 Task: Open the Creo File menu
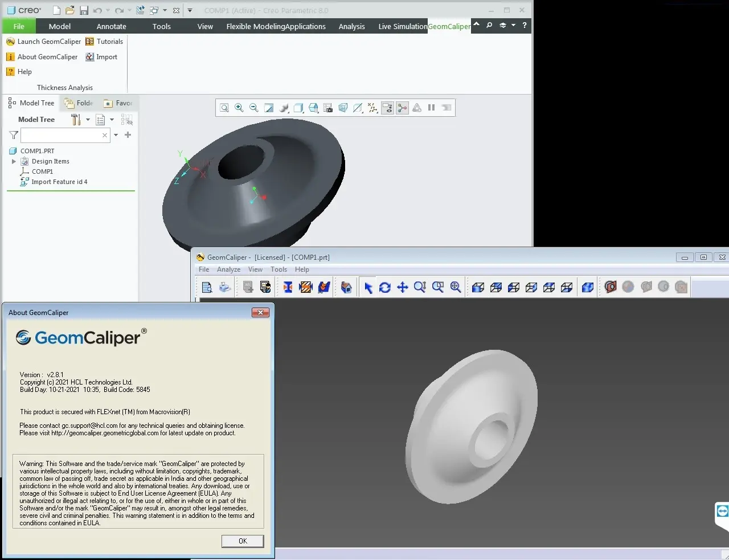tap(19, 26)
